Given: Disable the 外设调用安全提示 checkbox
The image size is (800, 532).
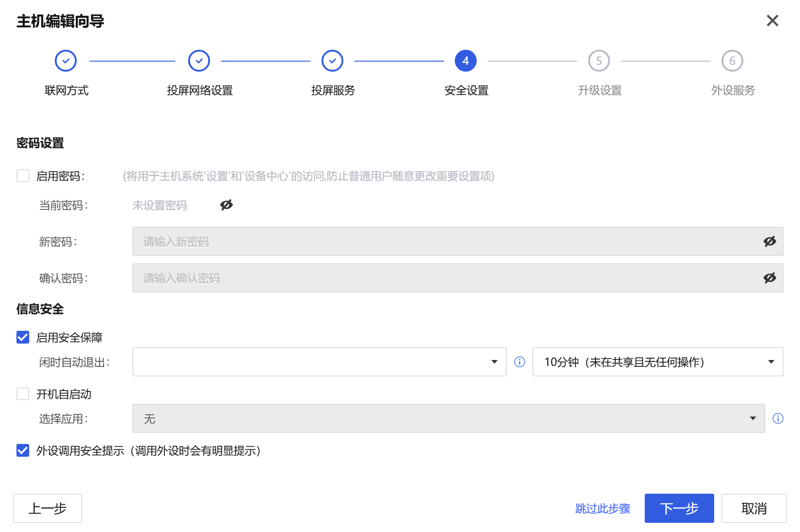Looking at the screenshot, I should tap(23, 451).
